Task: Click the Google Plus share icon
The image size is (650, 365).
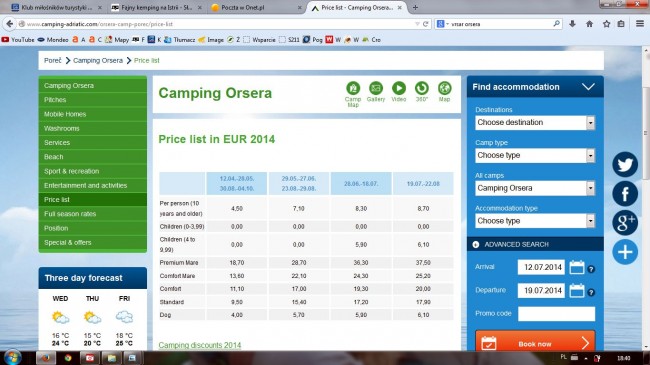Action: 625,223
